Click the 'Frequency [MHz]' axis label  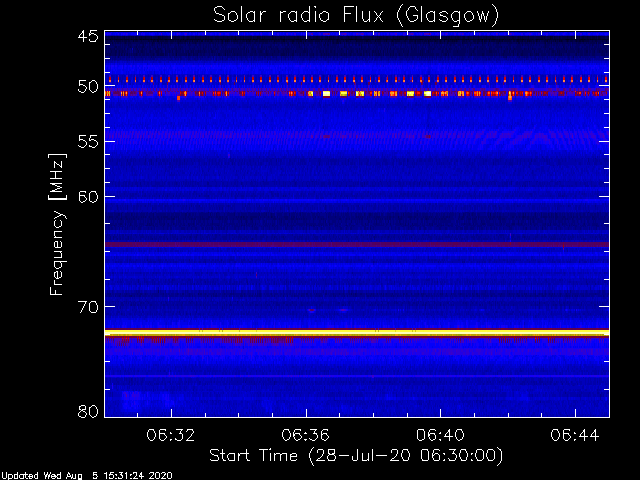tap(57, 224)
